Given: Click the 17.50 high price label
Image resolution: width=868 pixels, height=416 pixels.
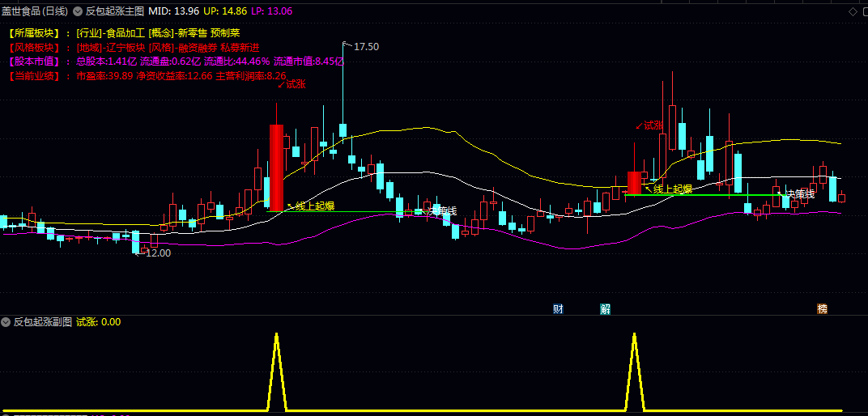Looking at the screenshot, I should (x=366, y=47).
